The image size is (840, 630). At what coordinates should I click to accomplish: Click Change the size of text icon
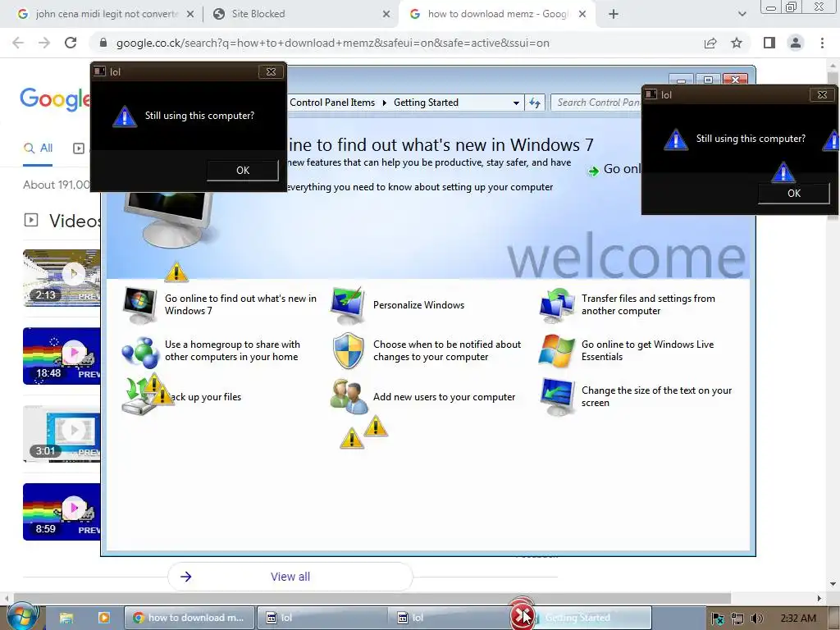coord(557,397)
